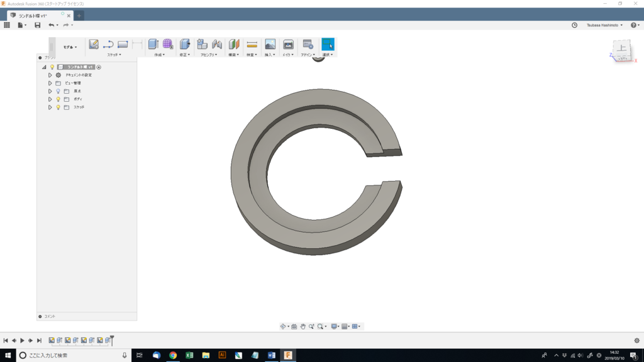The height and width of the screenshot is (362, 644).
Task: Open the data panel grid icon
Action: 7,25
